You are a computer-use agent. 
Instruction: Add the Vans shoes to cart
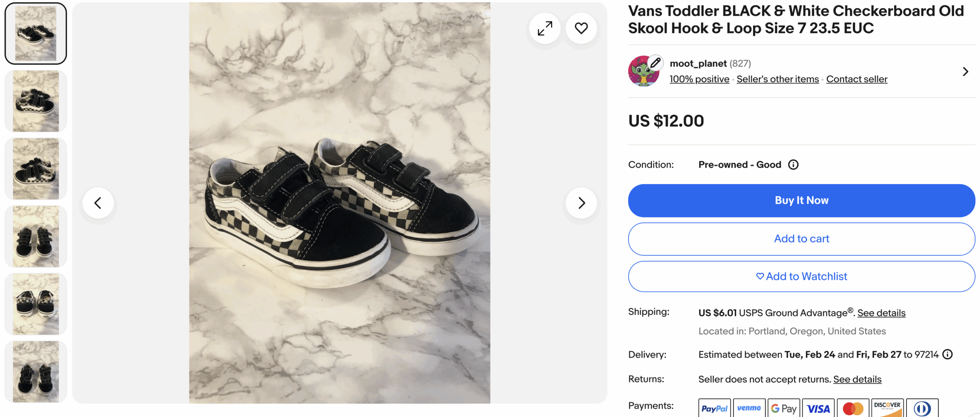pos(801,239)
